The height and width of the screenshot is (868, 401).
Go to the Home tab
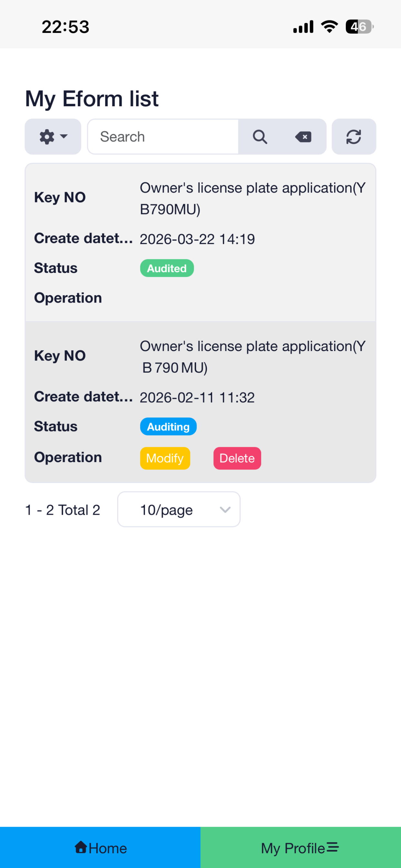(100, 847)
